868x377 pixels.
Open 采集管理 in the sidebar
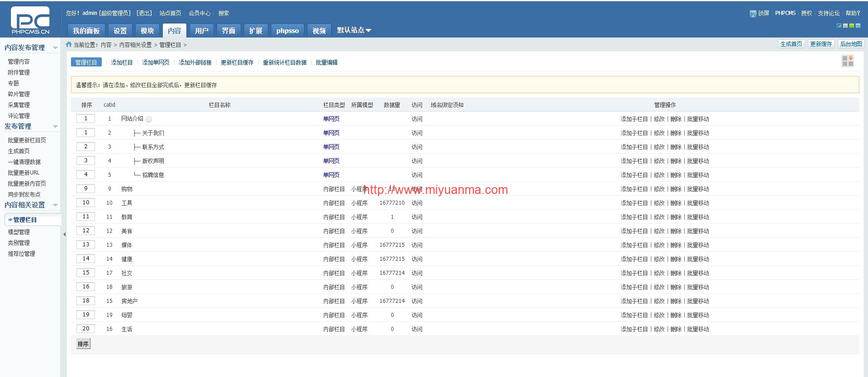(19, 105)
